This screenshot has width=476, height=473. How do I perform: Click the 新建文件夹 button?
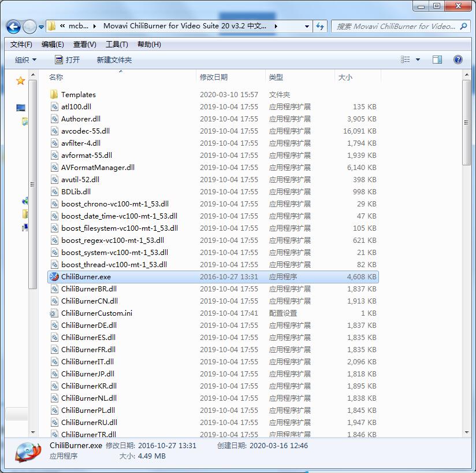point(114,60)
